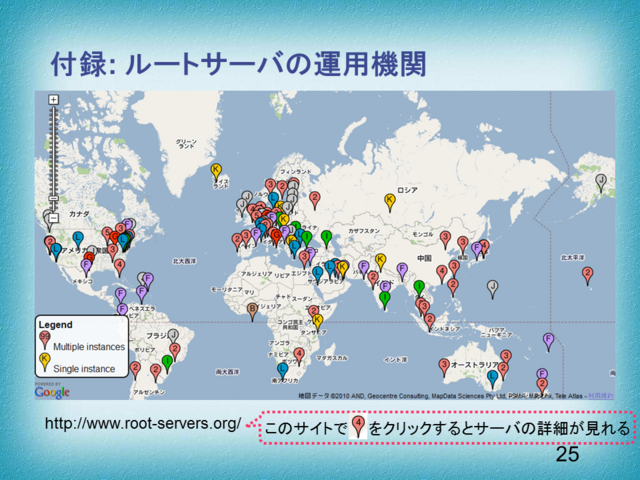640x480 pixels.
Task: Click the gray J marker south of Japan
Action: pyautogui.click(x=492, y=287)
